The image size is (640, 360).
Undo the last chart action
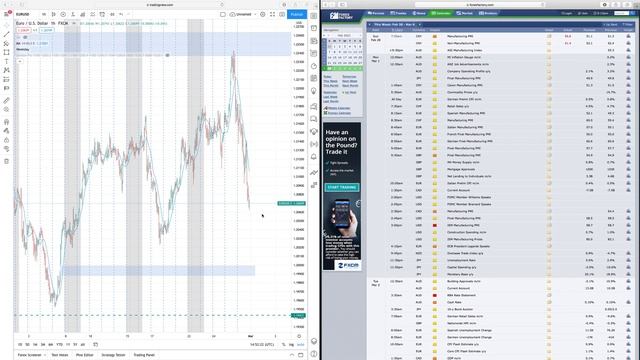click(121, 14)
